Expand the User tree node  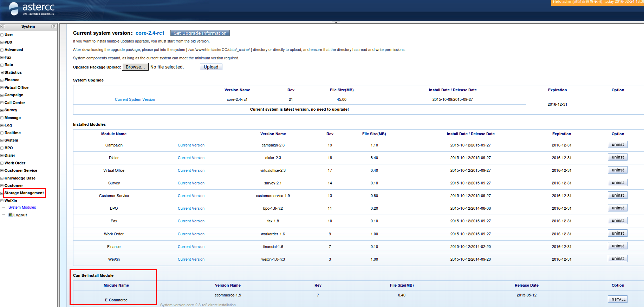[2, 35]
